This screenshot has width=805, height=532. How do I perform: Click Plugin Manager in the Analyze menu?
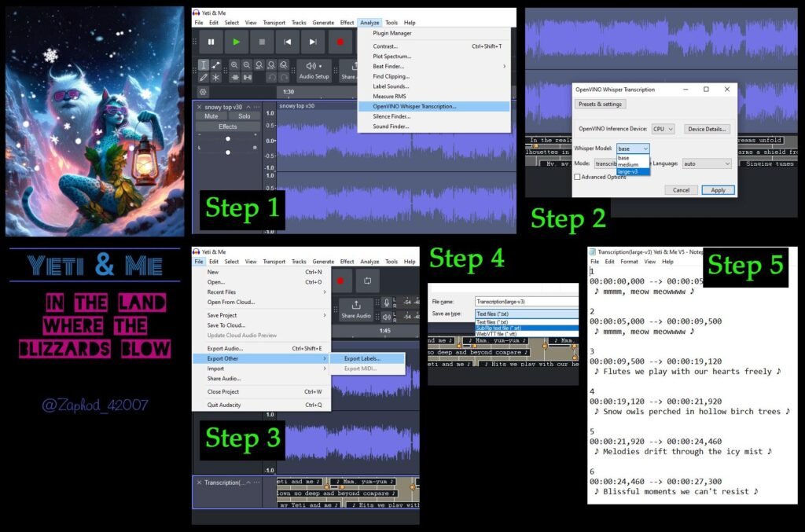[x=434, y=33]
